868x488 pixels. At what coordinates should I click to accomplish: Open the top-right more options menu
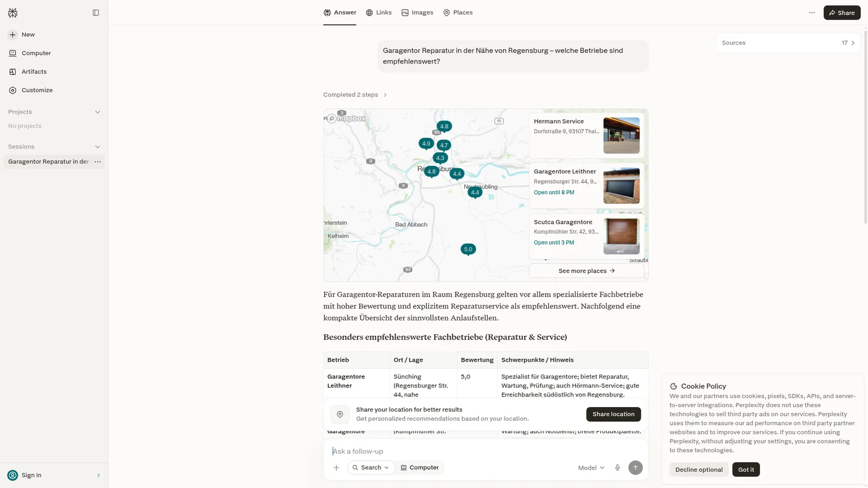812,12
